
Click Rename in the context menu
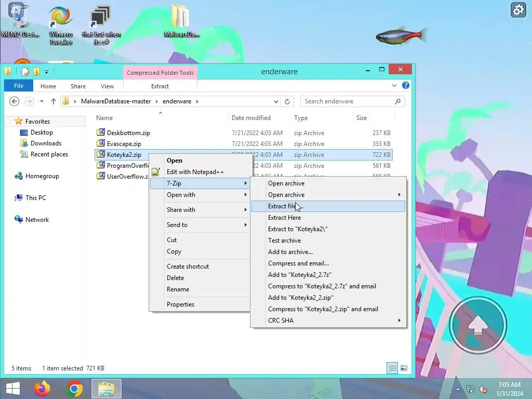click(200, 289)
